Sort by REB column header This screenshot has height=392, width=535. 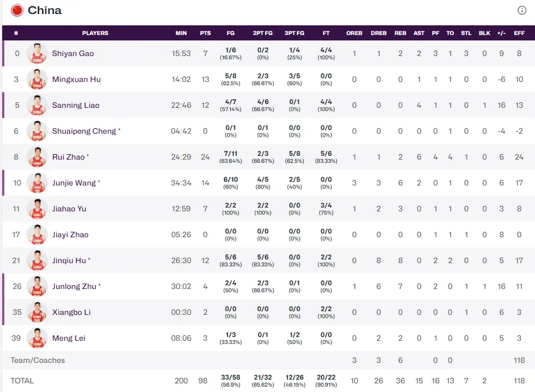400,33
